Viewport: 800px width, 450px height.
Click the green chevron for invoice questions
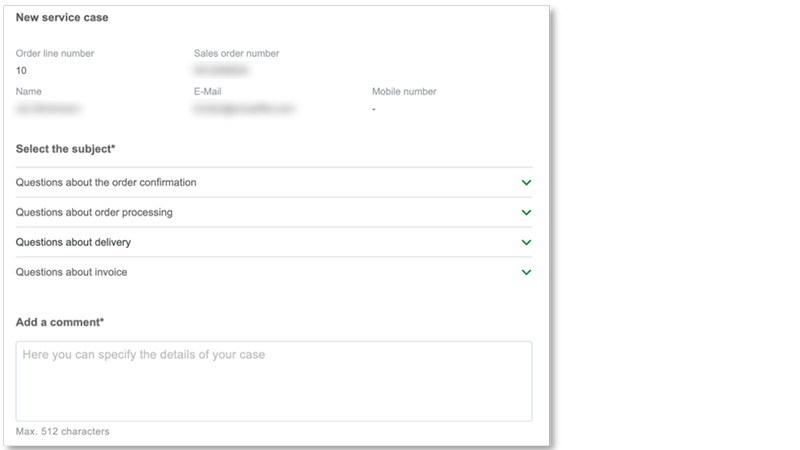click(526, 272)
